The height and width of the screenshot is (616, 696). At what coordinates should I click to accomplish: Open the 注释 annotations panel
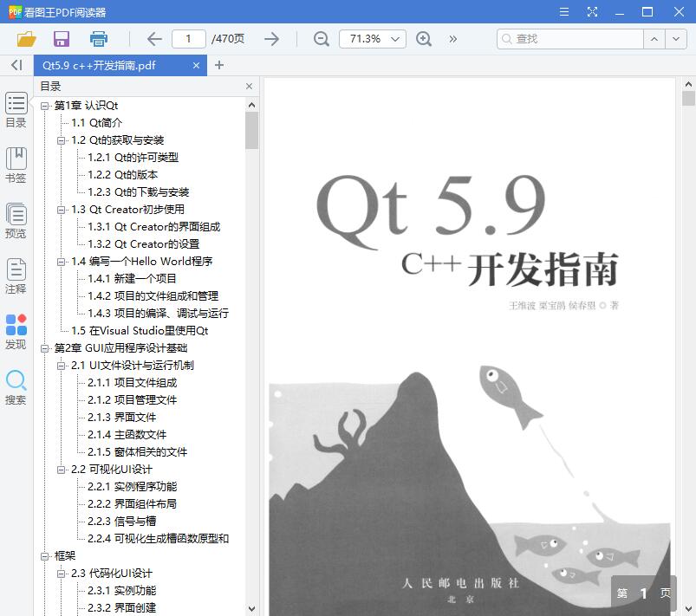pyautogui.click(x=16, y=276)
